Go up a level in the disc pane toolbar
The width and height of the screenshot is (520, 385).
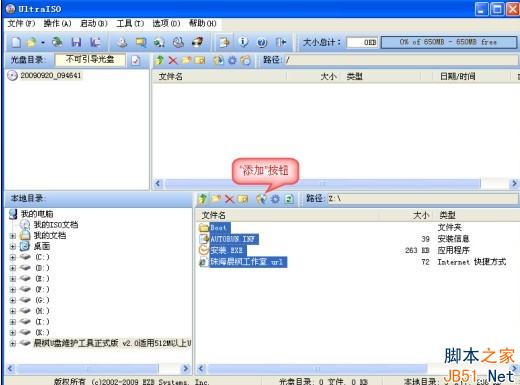(x=160, y=60)
